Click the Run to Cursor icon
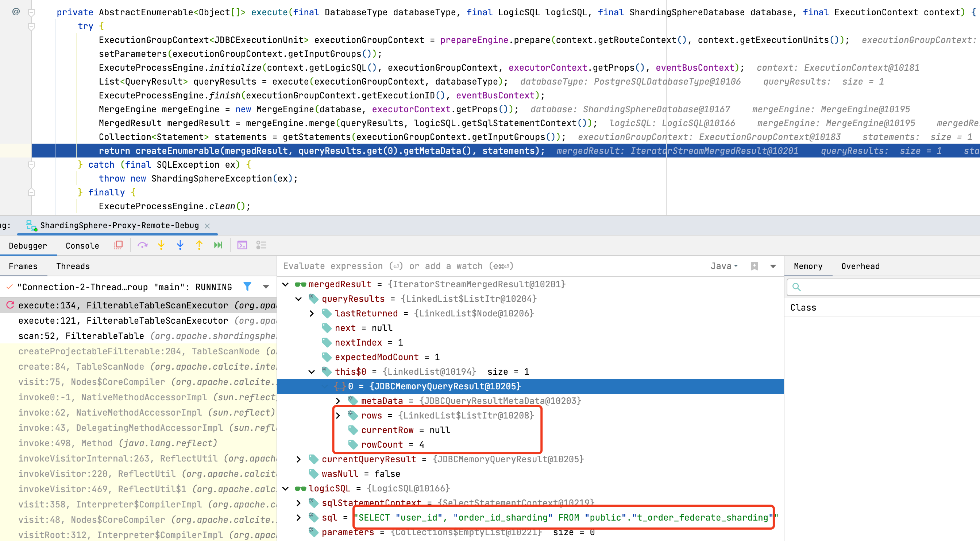The width and height of the screenshot is (980, 541). (x=218, y=245)
